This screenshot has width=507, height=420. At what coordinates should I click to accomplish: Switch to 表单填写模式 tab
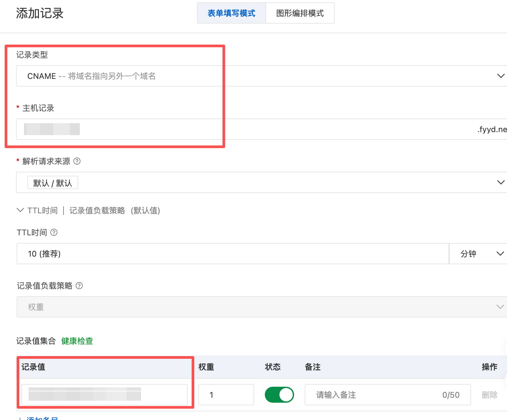tap(232, 13)
